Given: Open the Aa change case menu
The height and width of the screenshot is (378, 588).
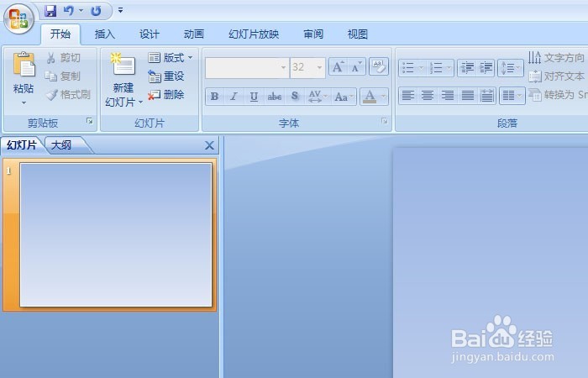Looking at the screenshot, I should coord(344,97).
